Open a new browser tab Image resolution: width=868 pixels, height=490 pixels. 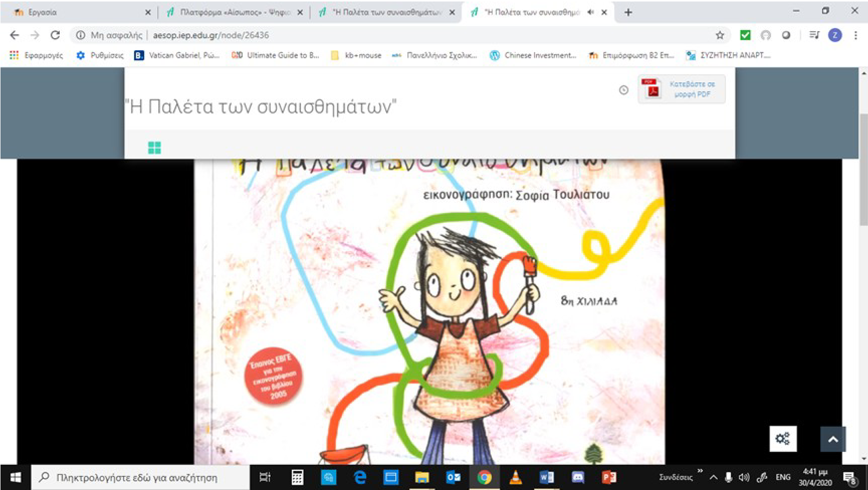628,12
